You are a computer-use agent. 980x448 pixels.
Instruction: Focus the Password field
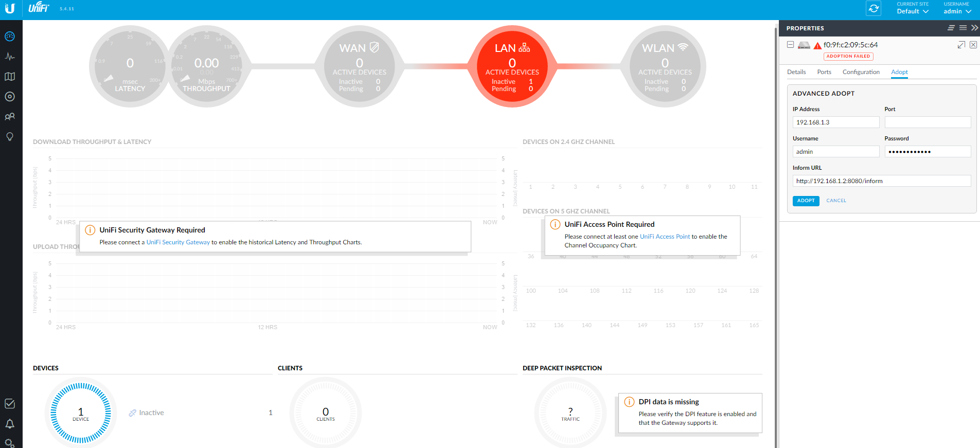(928, 152)
